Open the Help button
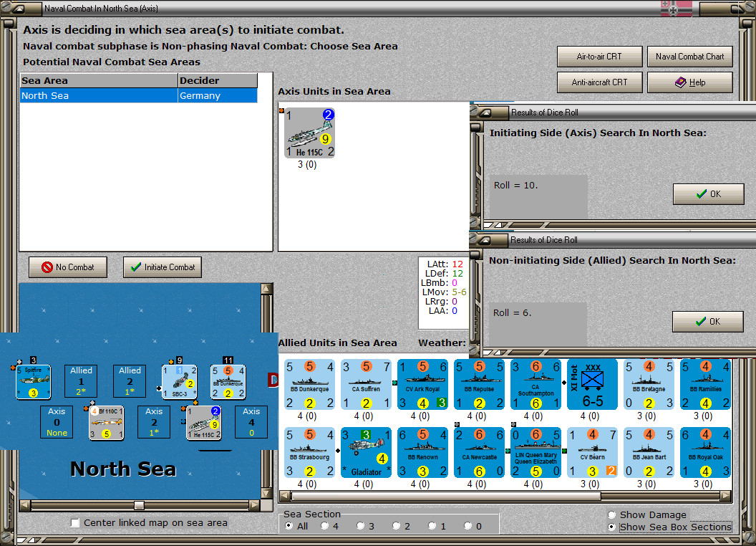This screenshot has width=756, height=546. tap(689, 82)
